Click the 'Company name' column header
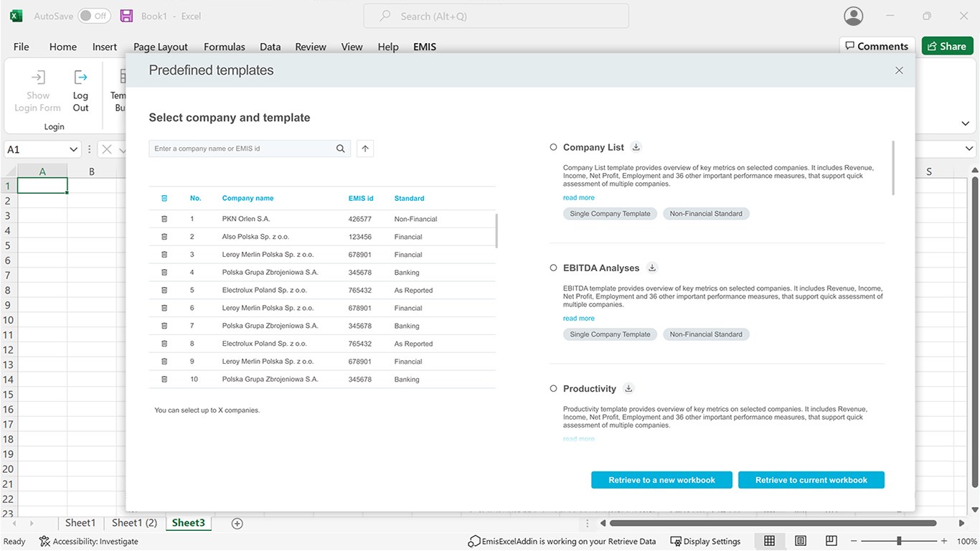Image resolution: width=980 pixels, height=551 pixels. pyautogui.click(x=248, y=198)
